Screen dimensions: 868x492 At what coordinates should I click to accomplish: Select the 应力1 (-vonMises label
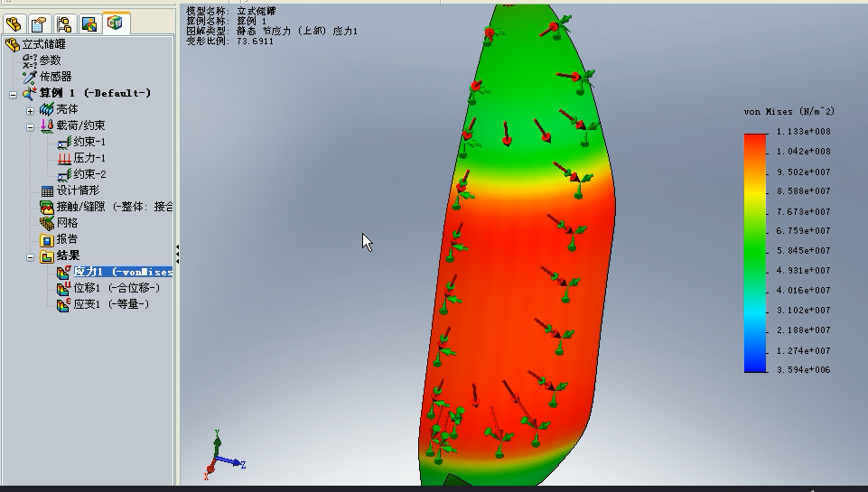click(123, 272)
